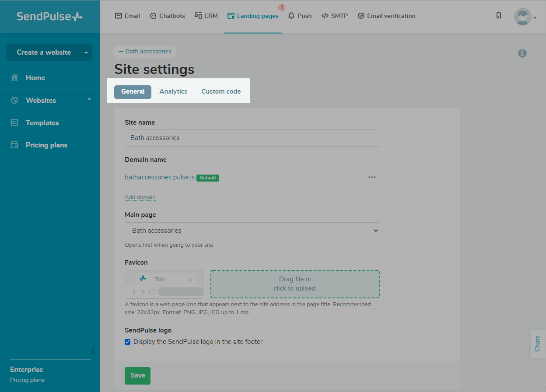Screen dimensions: 546x392
Task: Click the SMTP code brackets icon
Action: 325,16
